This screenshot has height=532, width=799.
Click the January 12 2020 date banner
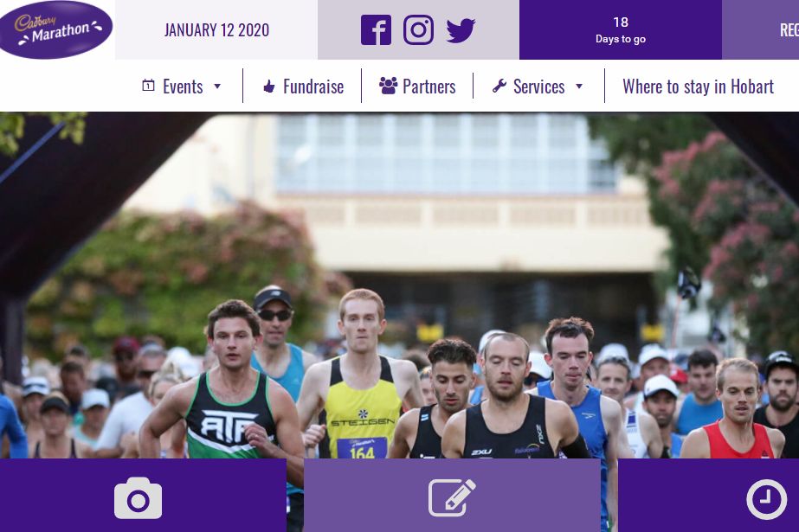(216, 30)
